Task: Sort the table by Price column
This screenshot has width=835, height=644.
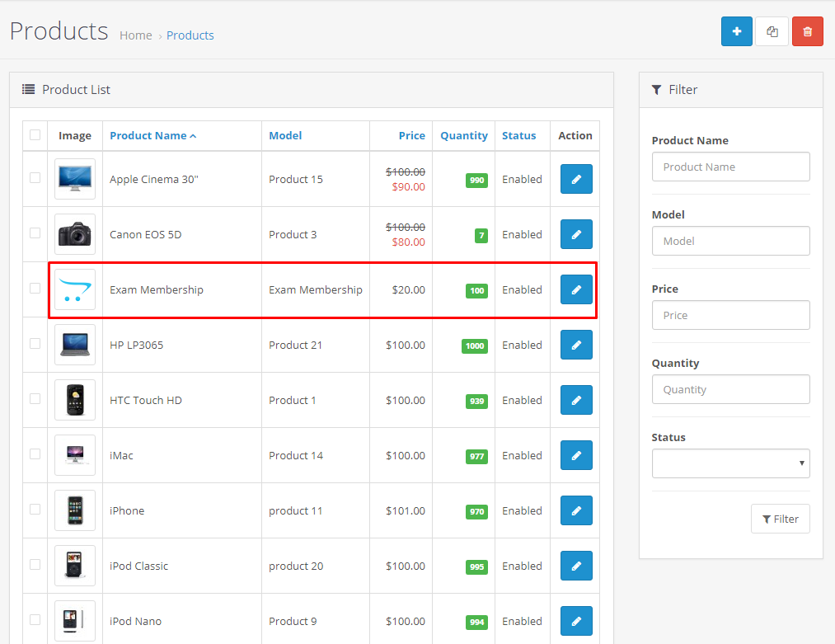Action: pyautogui.click(x=411, y=136)
